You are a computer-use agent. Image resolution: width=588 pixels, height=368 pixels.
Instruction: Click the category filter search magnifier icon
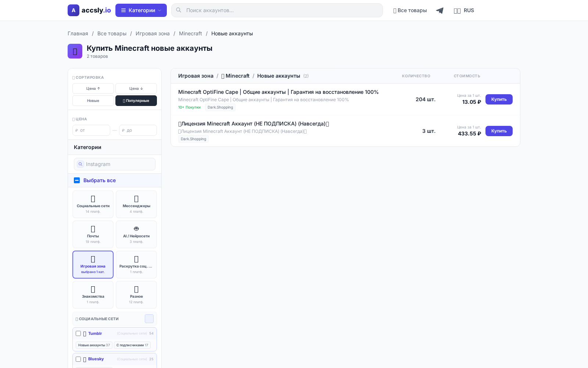click(x=80, y=164)
